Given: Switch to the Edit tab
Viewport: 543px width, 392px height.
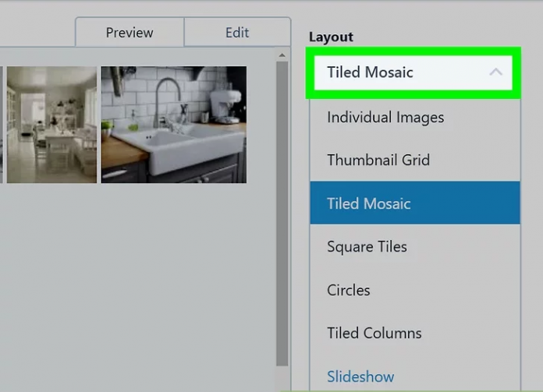Looking at the screenshot, I should point(237,33).
